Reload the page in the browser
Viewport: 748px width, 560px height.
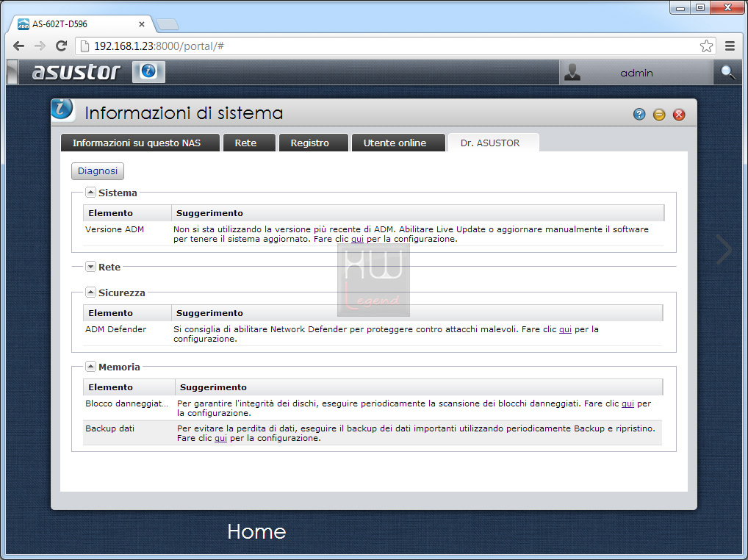(61, 46)
